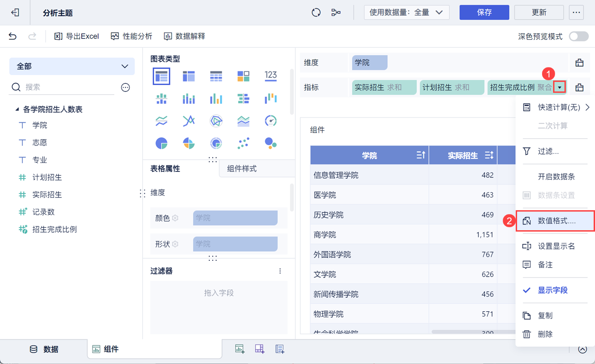
Task: Collapse the 各学院招生人数表 tree node
Action: click(17, 110)
